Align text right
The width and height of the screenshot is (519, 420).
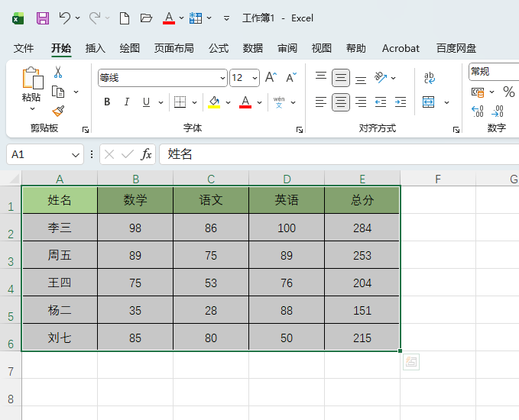click(361, 102)
